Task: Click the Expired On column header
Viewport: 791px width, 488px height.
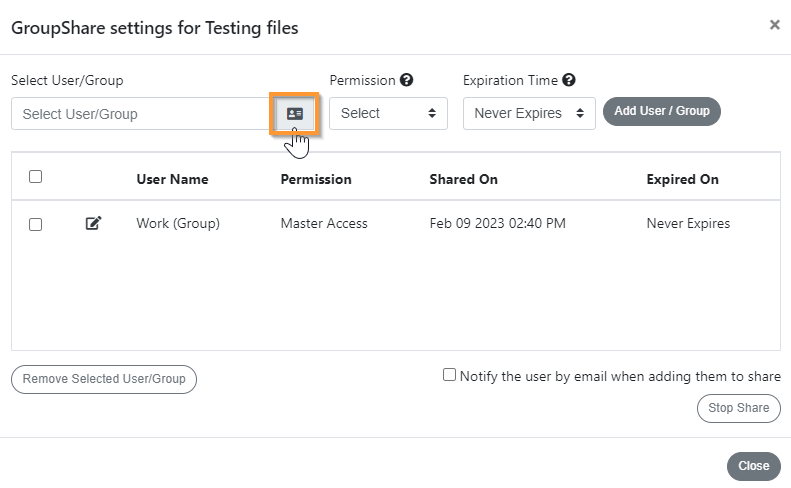Action: point(683,179)
